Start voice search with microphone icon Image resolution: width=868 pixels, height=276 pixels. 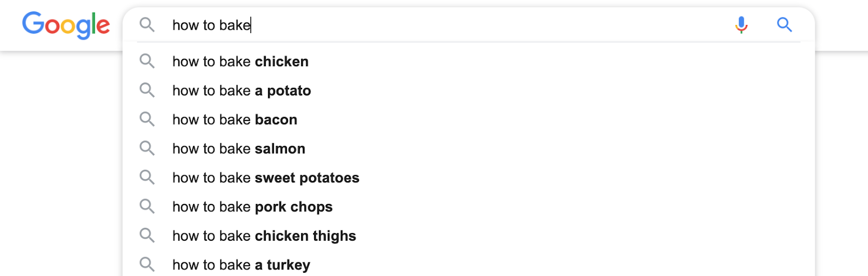tap(741, 25)
